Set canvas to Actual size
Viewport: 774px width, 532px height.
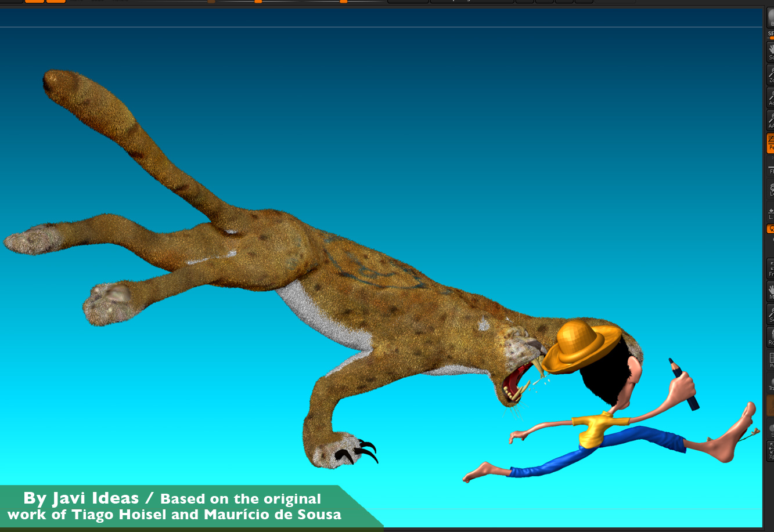click(771, 97)
